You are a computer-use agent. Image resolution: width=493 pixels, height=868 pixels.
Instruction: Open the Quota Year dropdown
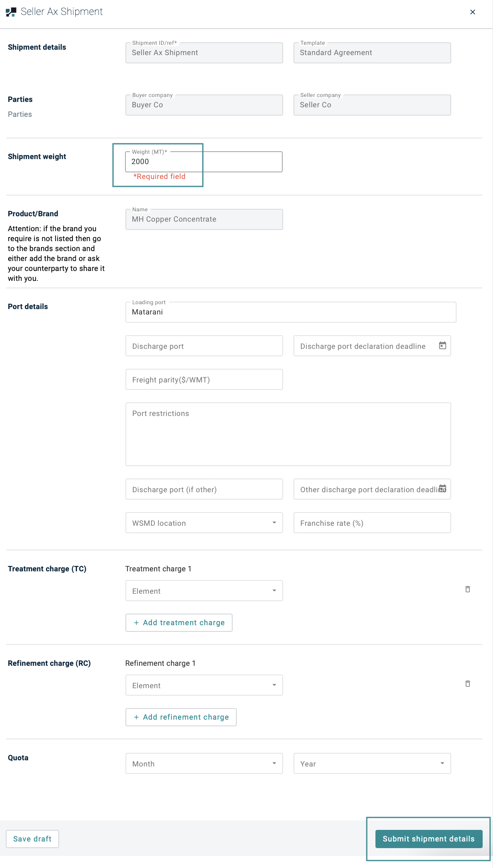click(372, 764)
